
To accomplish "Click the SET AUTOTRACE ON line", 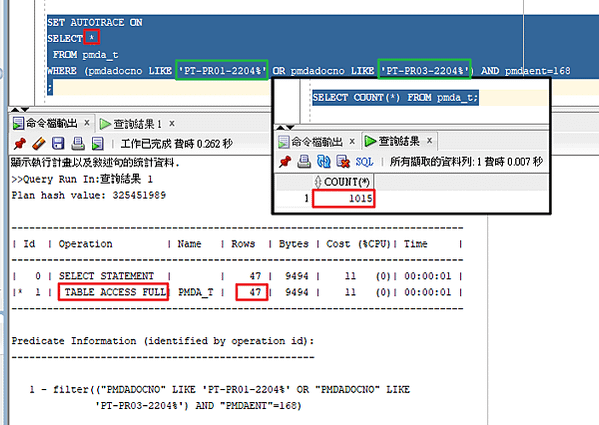I will [95, 23].
